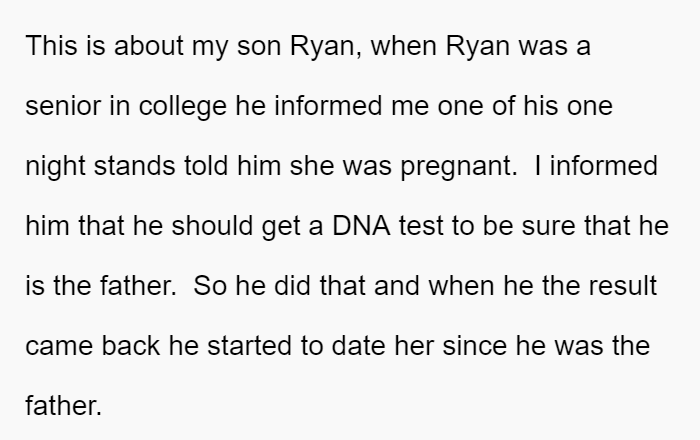Image resolution: width=700 pixels, height=440 pixels.
Task: Click the word "DNA"
Action: pos(361,225)
